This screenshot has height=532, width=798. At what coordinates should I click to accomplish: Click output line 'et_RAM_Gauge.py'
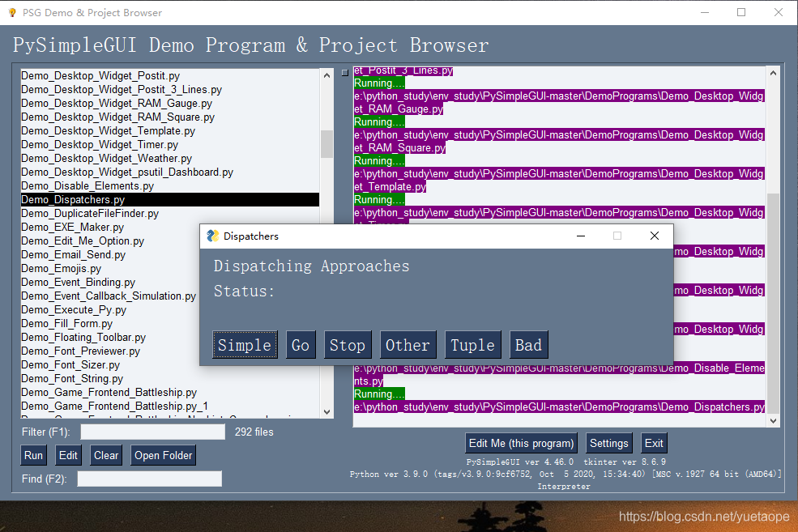point(399,109)
